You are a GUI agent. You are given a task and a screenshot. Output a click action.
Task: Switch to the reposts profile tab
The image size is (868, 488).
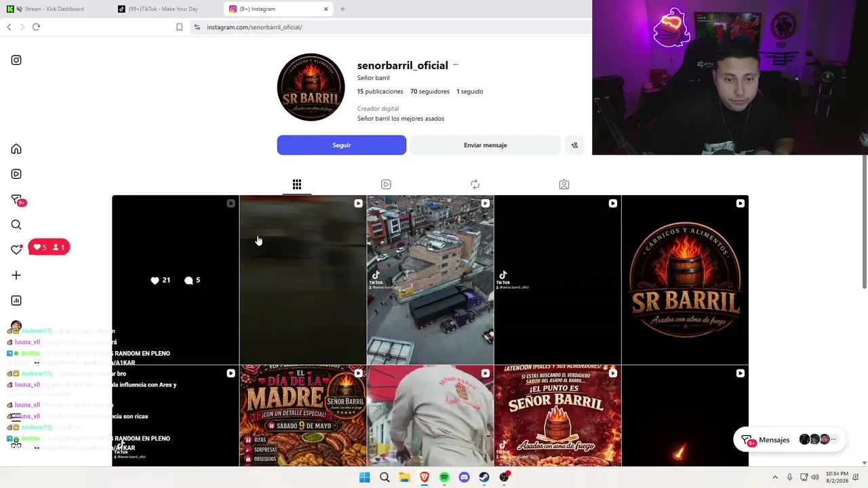point(475,184)
